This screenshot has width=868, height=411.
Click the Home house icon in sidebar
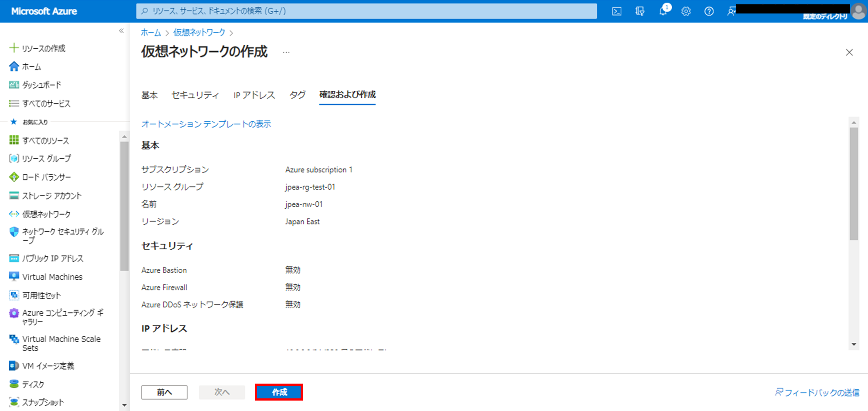click(x=14, y=66)
